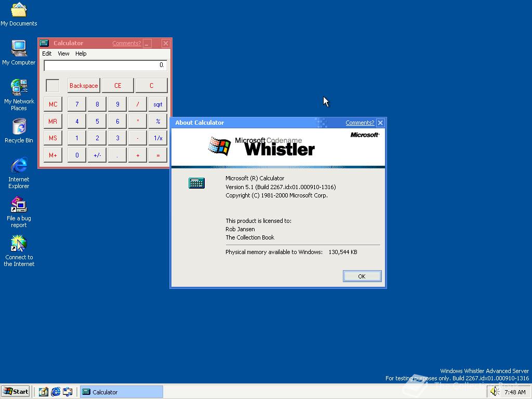Click the multiply (*) button

[138, 121]
